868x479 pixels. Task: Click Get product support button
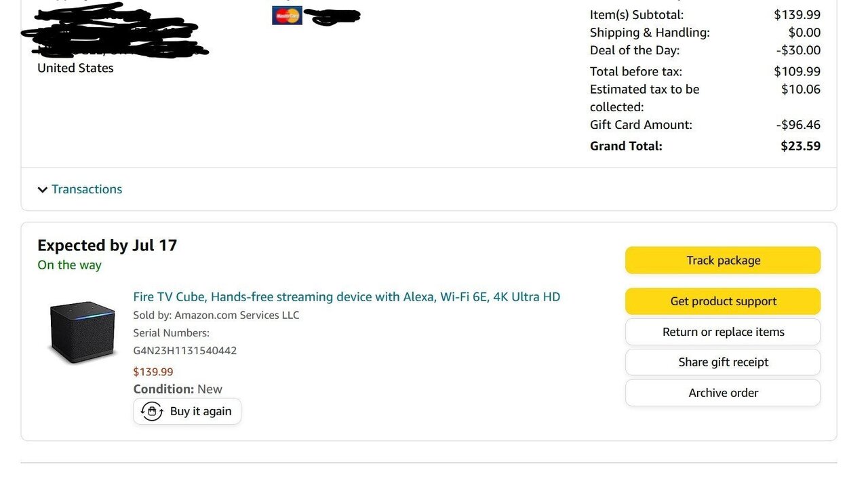coord(723,301)
